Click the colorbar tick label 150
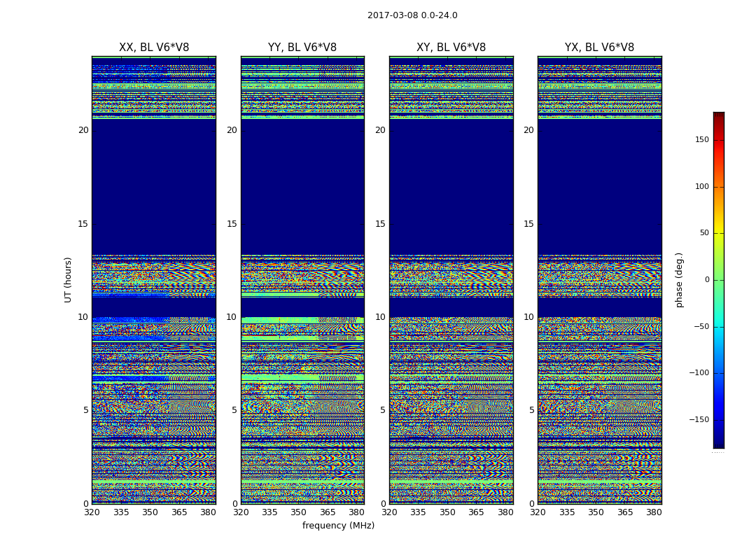Image resolution: width=735 pixels, height=560 pixels. click(x=701, y=139)
